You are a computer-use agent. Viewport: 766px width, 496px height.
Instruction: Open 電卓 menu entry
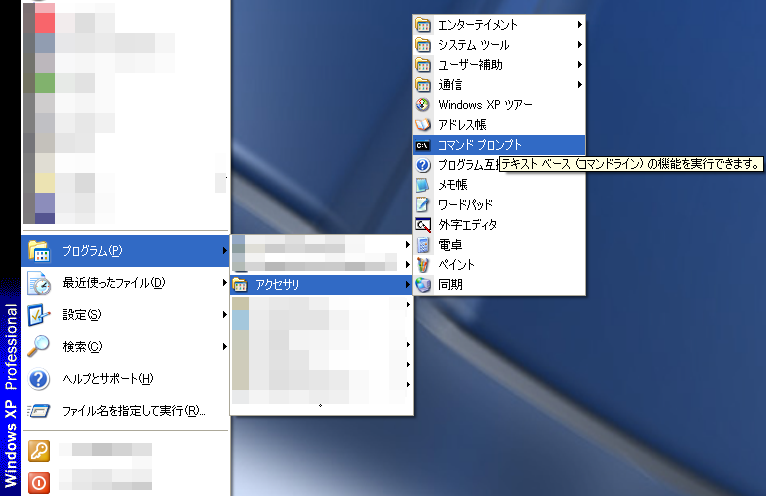499,245
